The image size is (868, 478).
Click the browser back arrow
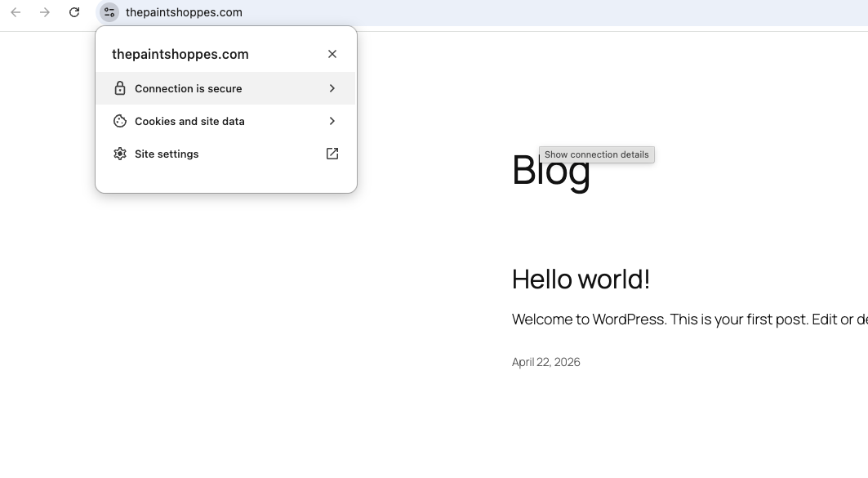pyautogui.click(x=16, y=12)
